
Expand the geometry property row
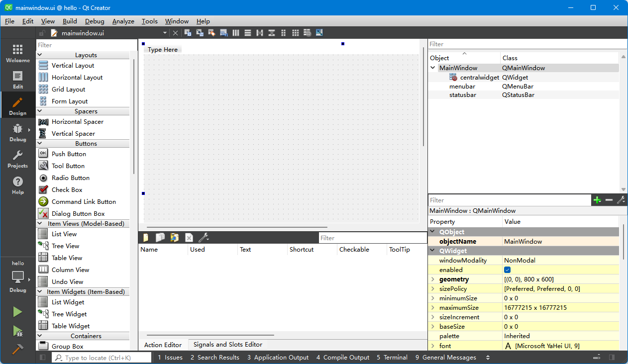pos(433,279)
